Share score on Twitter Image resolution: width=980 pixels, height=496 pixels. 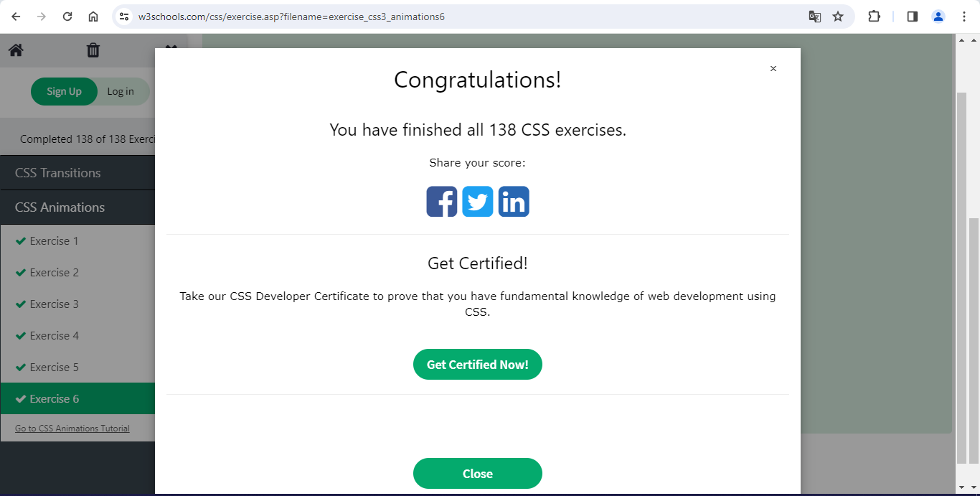click(478, 202)
